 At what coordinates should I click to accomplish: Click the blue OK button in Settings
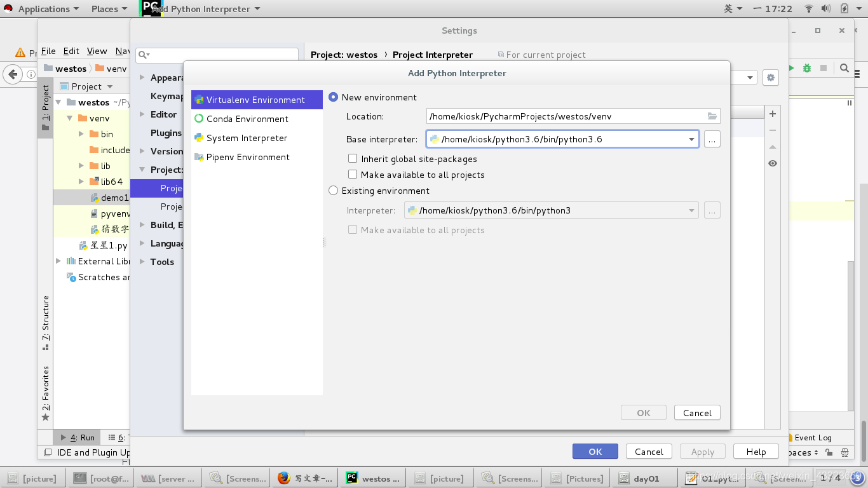595,452
